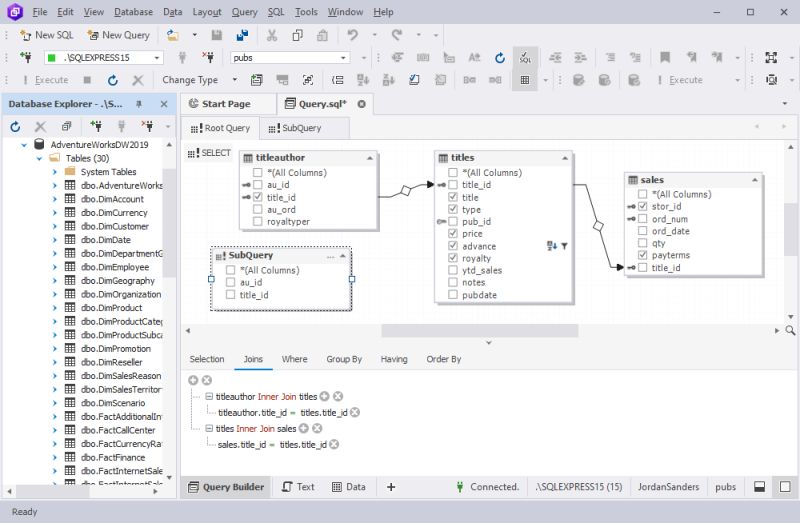
Task: Check qty in sales table
Action: (x=642, y=243)
